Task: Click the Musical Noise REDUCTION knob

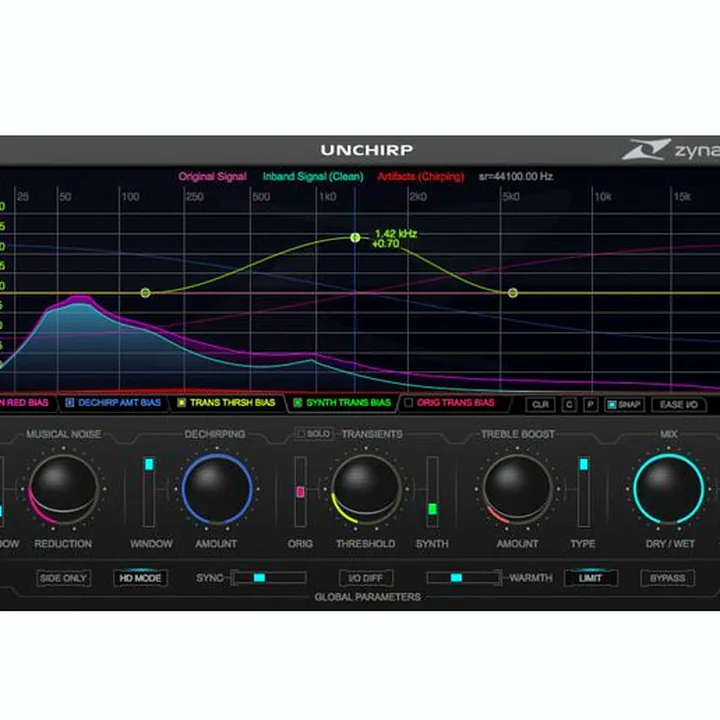Action: pos(63,489)
